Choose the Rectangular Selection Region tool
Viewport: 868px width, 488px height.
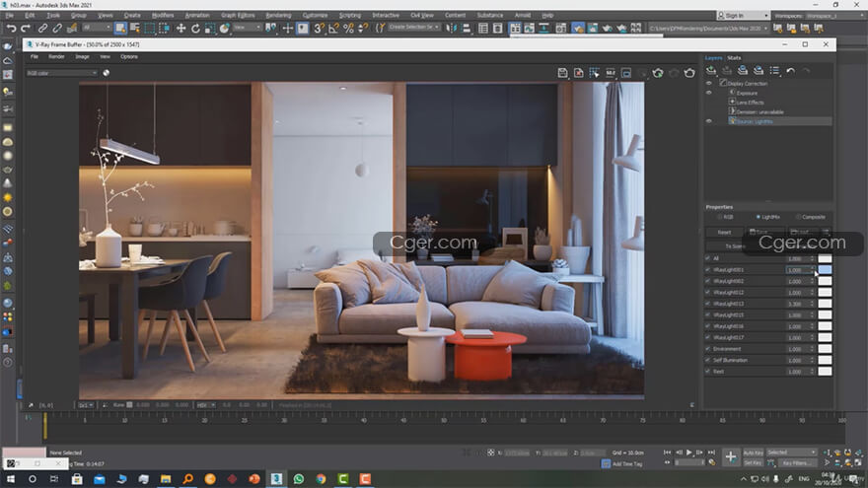(x=150, y=28)
